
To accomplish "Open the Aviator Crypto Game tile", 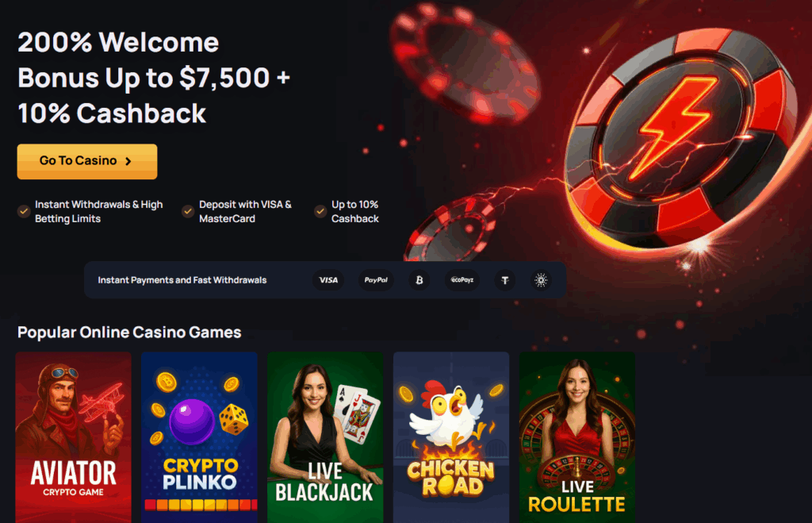I will [74, 437].
